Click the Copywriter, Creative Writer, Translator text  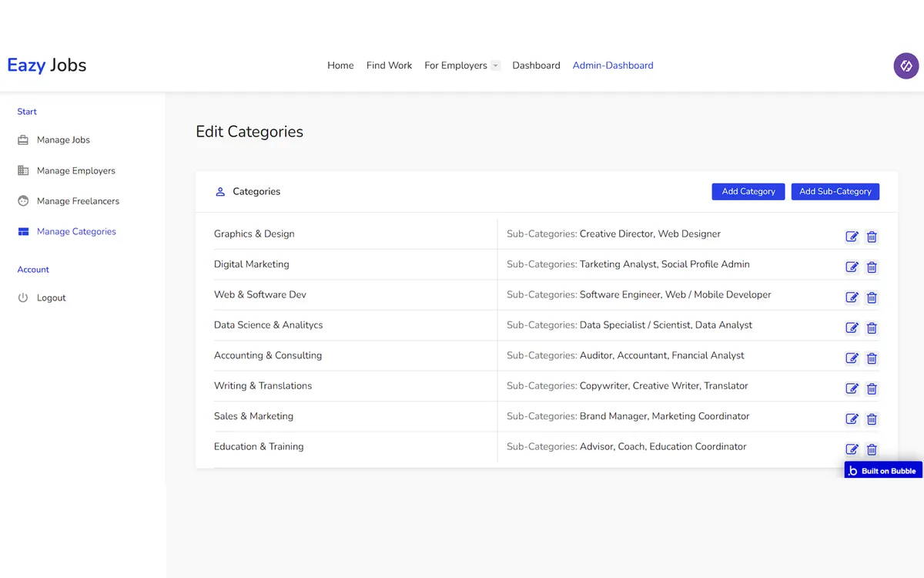tap(664, 386)
